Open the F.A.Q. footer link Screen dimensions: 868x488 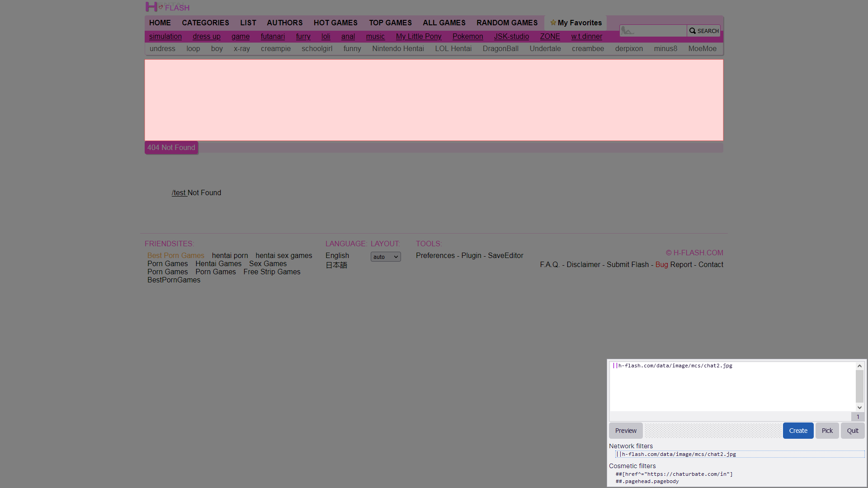point(550,265)
